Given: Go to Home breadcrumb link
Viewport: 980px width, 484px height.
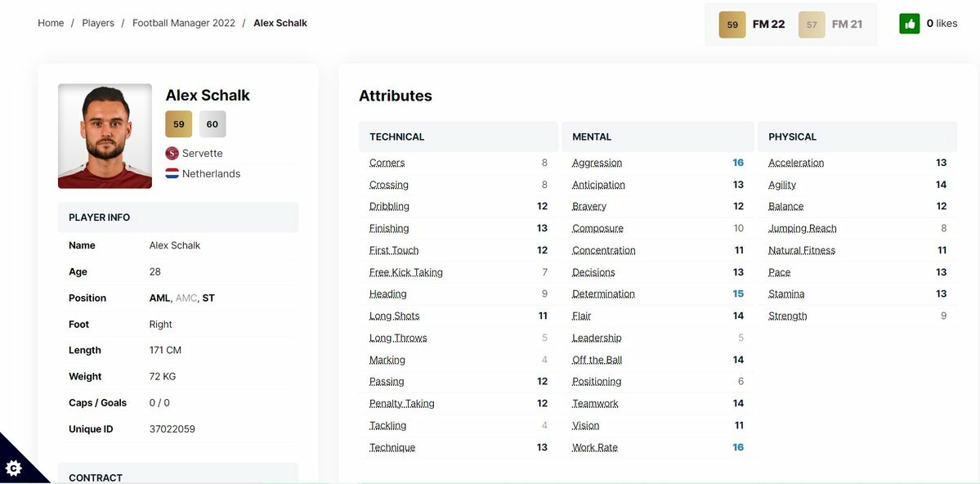Looking at the screenshot, I should pyautogui.click(x=51, y=23).
